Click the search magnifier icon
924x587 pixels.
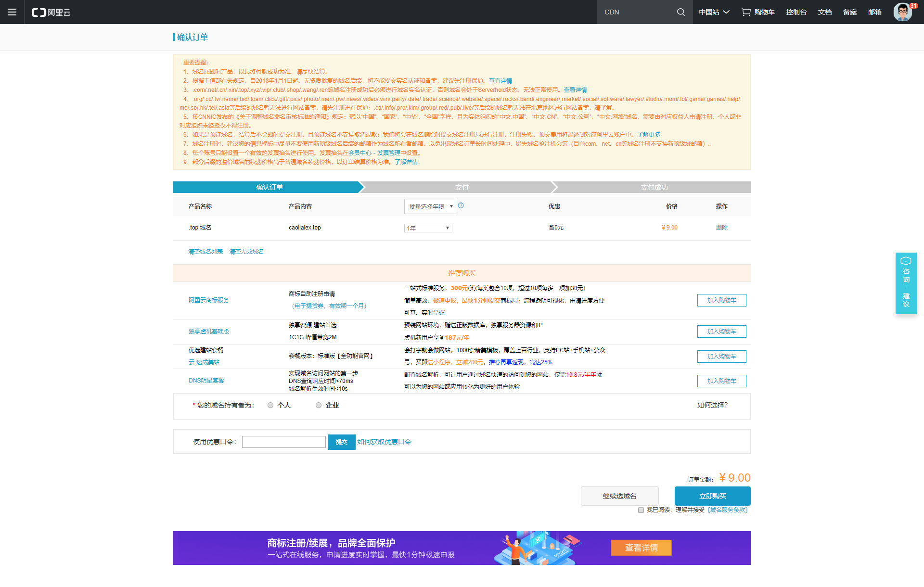point(680,12)
